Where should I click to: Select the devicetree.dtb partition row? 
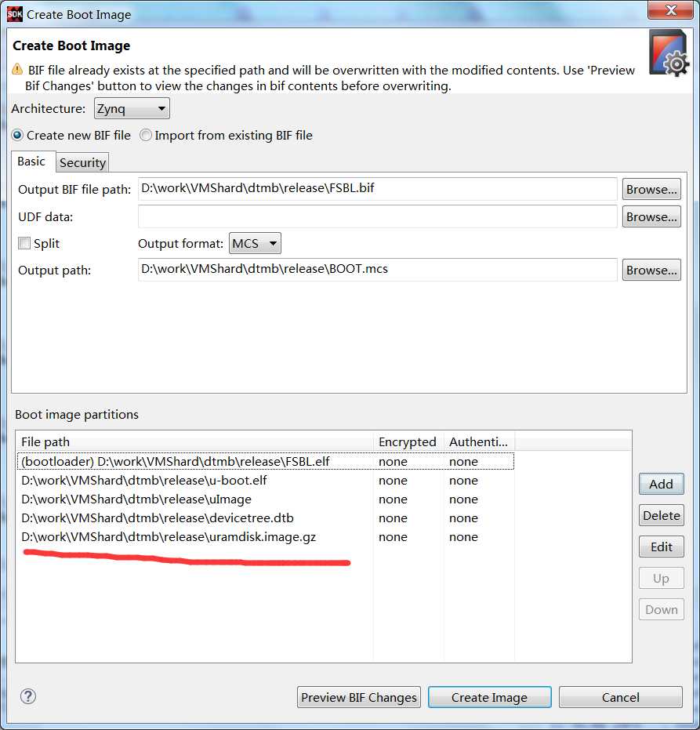(265, 518)
